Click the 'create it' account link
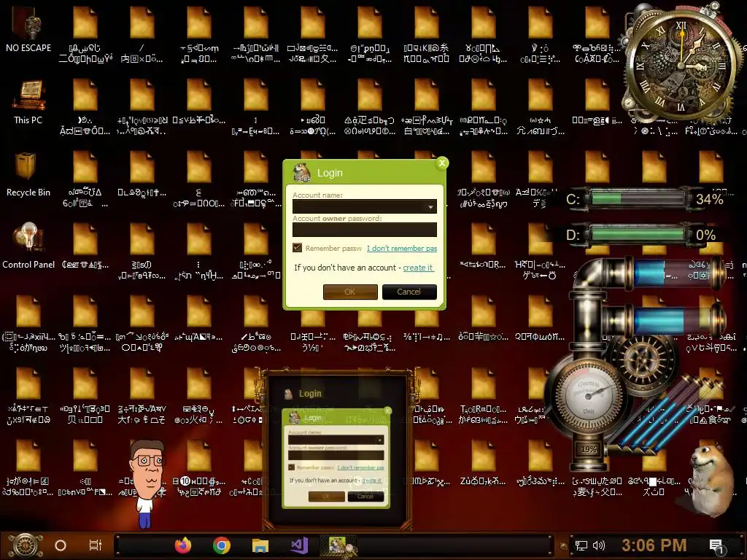 click(x=418, y=268)
